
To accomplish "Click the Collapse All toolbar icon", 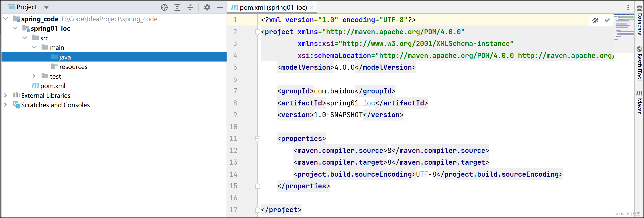I will pos(190,7).
